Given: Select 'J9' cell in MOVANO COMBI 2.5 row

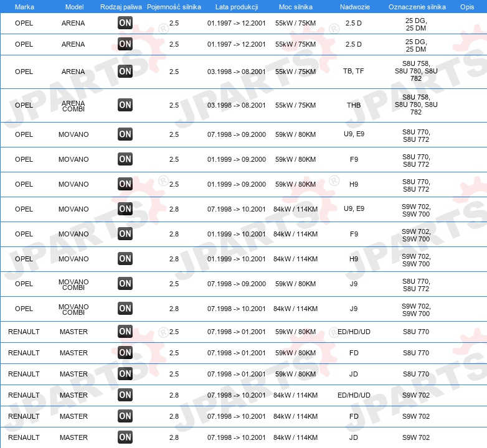Looking at the screenshot, I should point(354,284).
